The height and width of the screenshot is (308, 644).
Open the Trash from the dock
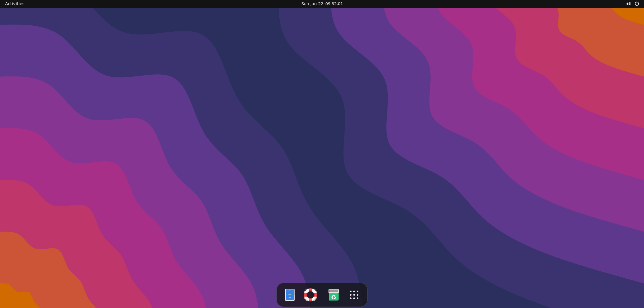333,295
